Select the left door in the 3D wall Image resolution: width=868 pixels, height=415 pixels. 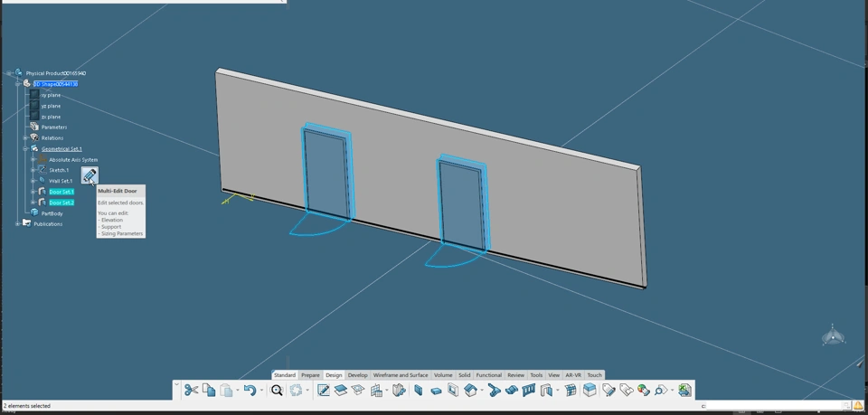(x=326, y=172)
